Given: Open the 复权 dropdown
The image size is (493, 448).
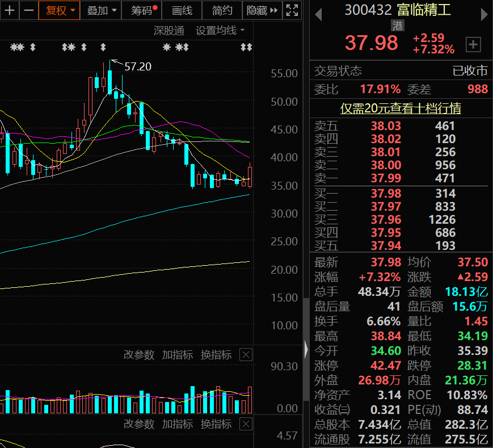Looking at the screenshot, I should pyautogui.click(x=60, y=10).
